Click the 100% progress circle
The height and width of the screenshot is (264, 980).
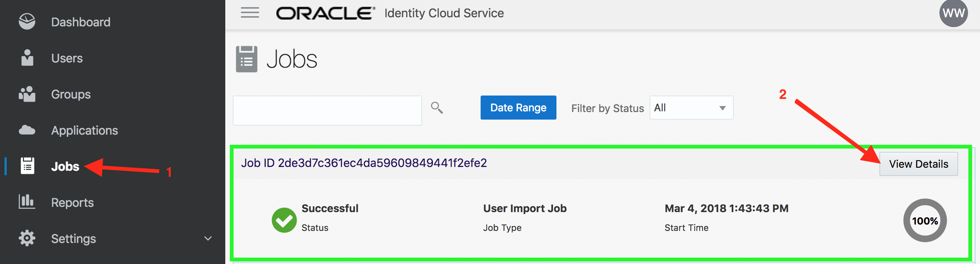(925, 221)
